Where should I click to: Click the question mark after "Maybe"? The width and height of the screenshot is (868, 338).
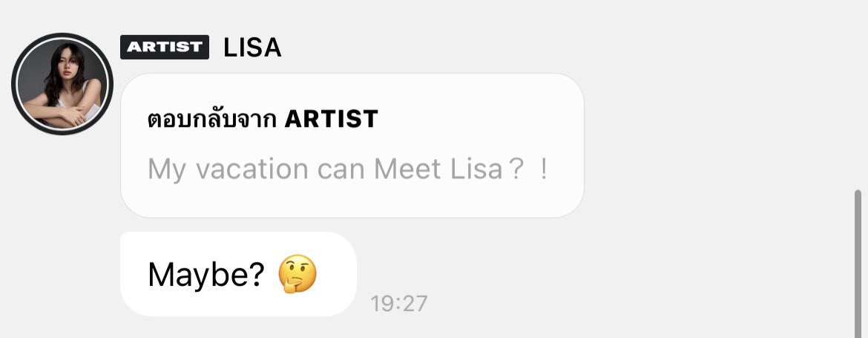(x=257, y=275)
